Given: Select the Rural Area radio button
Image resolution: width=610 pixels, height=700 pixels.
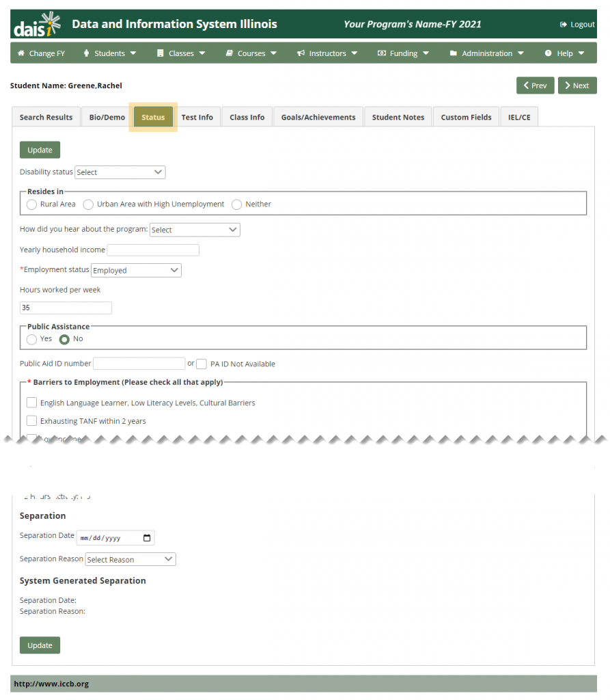Looking at the screenshot, I should tap(31, 204).
